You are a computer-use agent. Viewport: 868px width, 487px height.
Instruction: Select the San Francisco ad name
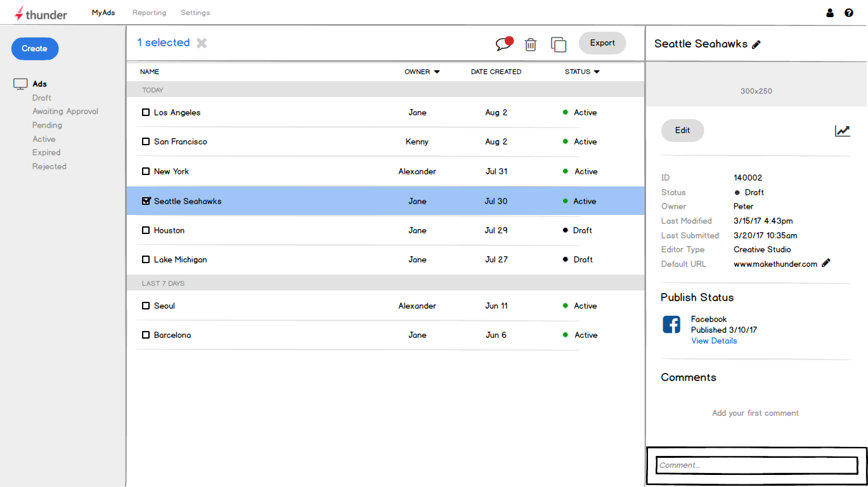point(181,141)
